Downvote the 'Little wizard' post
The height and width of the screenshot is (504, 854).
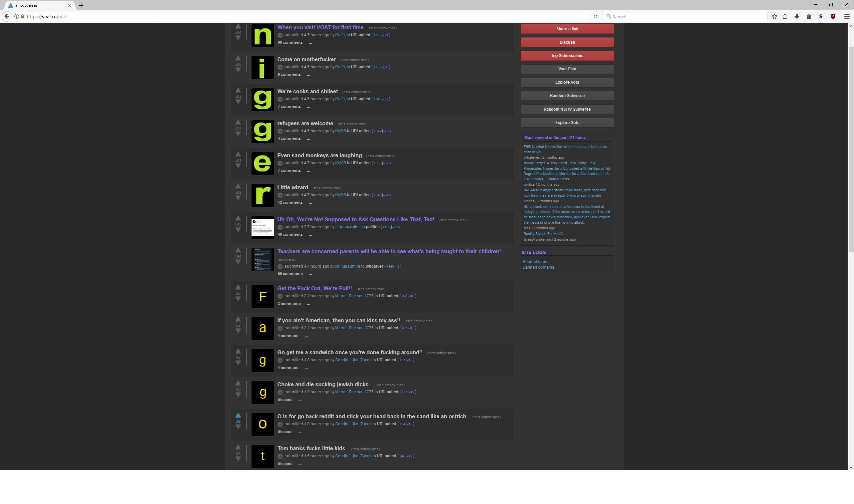pyautogui.click(x=238, y=197)
